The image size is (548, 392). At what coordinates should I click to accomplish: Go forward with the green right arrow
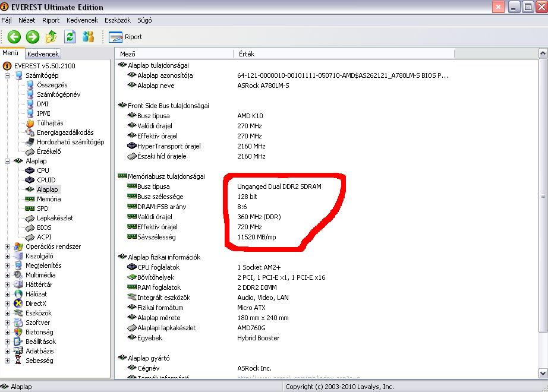[x=33, y=37]
